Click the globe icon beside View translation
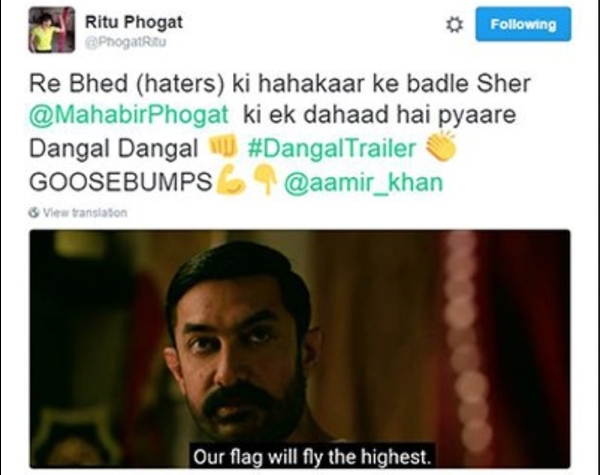This screenshot has width=600, height=475. click(34, 212)
